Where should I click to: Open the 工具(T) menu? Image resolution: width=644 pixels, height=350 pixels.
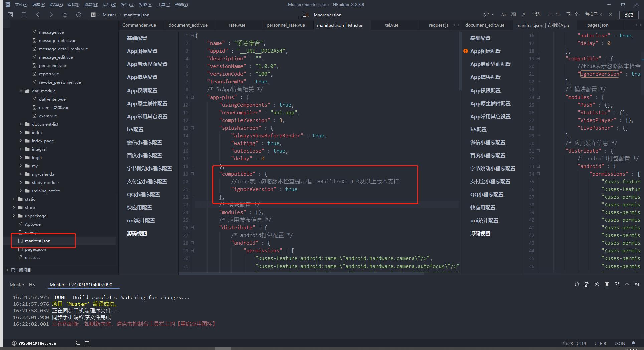click(x=164, y=4)
